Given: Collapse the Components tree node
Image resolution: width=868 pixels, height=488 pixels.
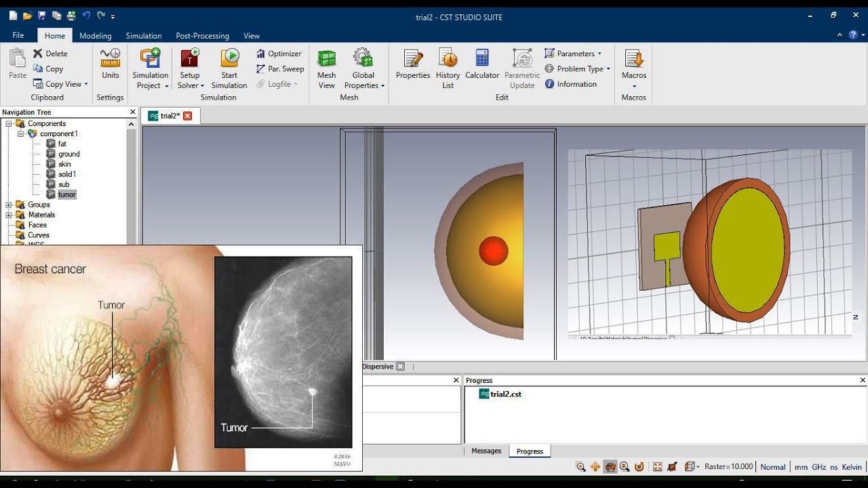Looking at the screenshot, I should [x=9, y=123].
